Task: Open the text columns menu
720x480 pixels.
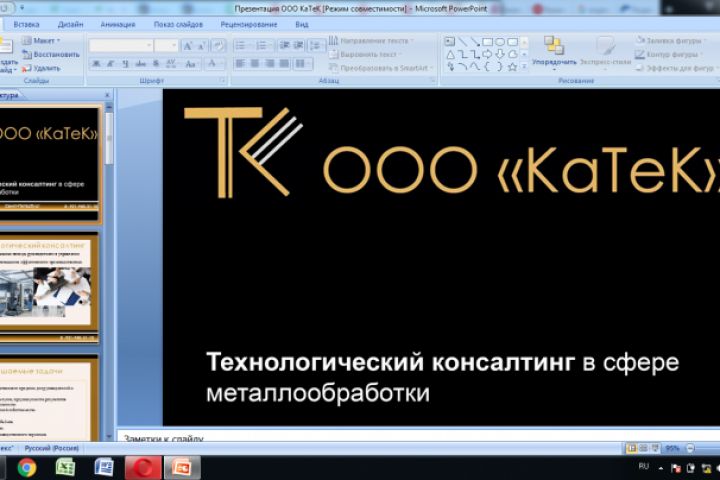Action: pos(303,63)
